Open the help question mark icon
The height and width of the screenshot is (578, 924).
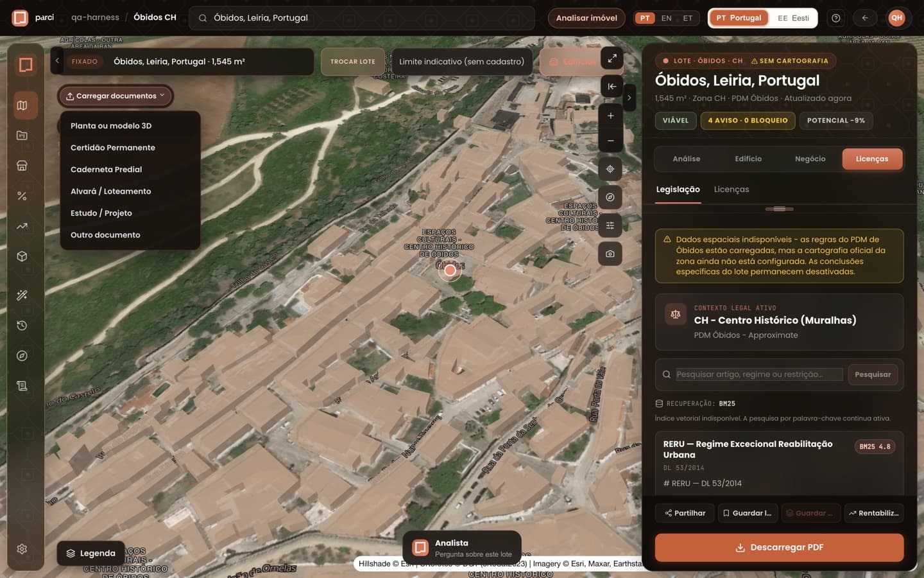(836, 18)
